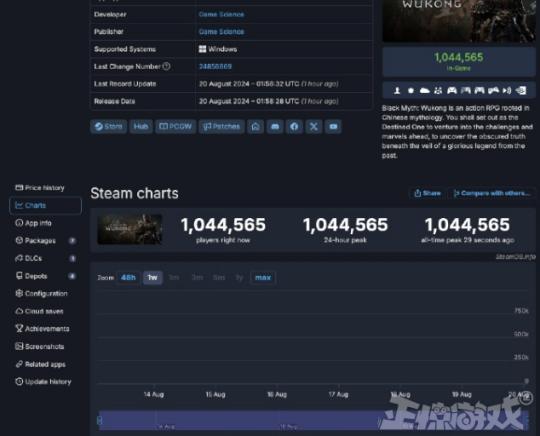Click the YouTube icon button
540x436 pixels.
click(333, 126)
